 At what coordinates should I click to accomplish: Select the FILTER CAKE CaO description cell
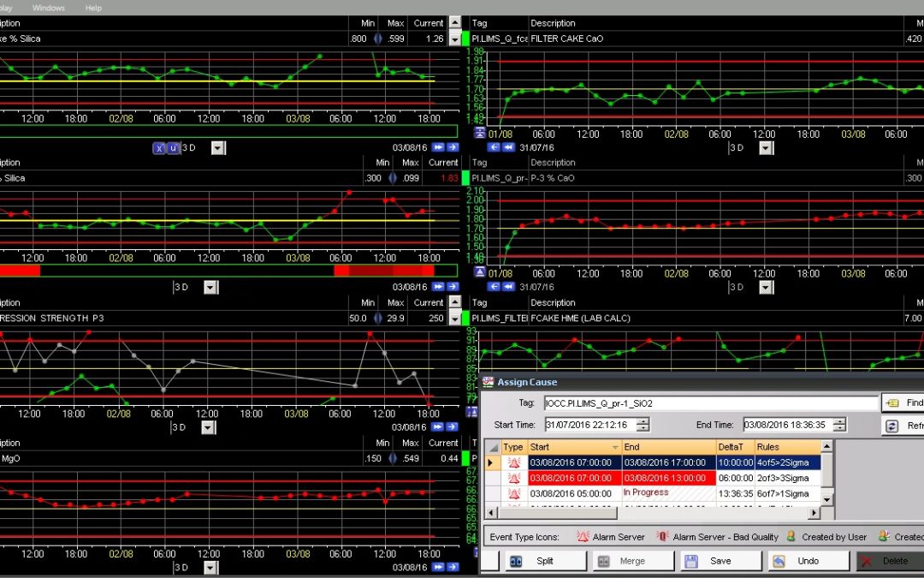pos(715,39)
